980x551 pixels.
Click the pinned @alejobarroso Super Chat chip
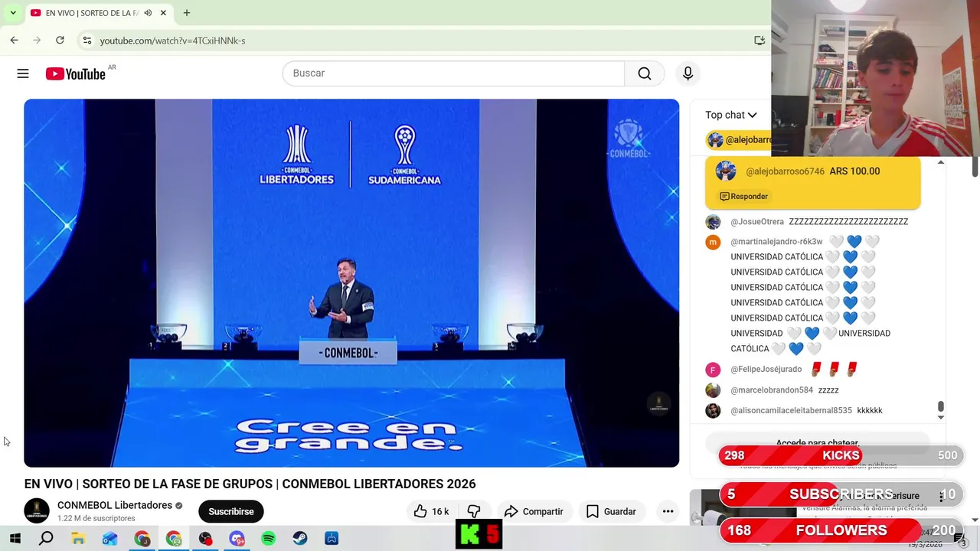point(739,139)
